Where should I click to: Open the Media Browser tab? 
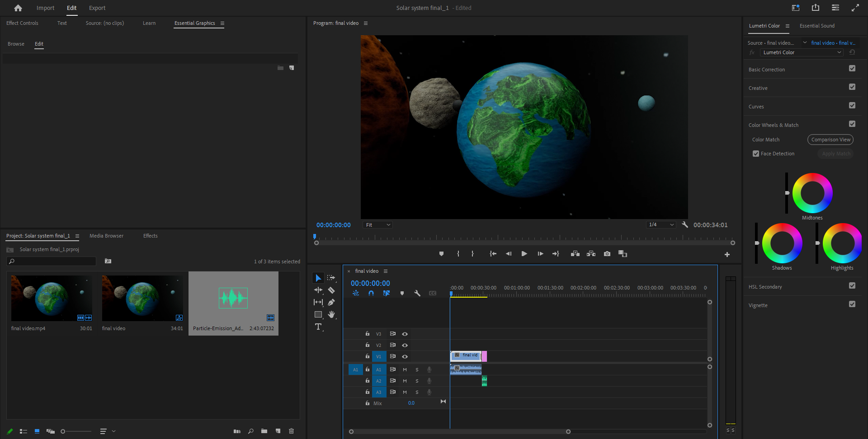click(106, 236)
